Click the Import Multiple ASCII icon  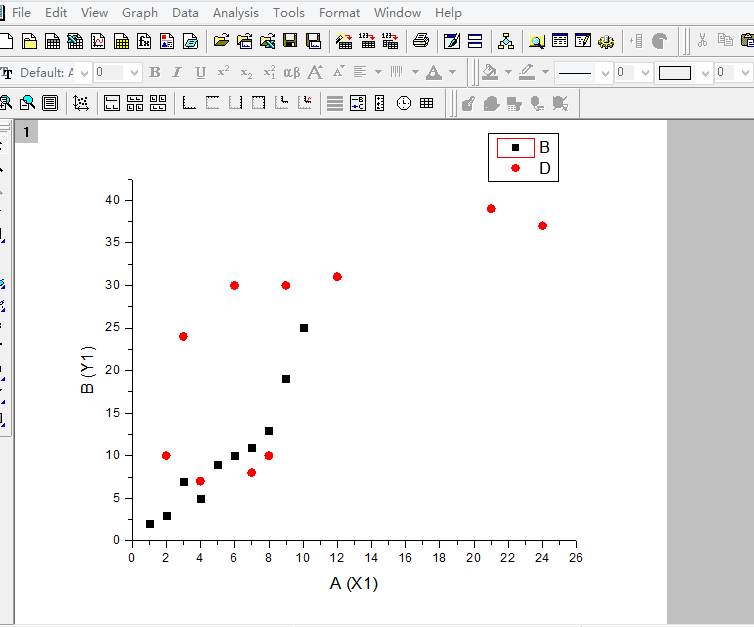390,41
